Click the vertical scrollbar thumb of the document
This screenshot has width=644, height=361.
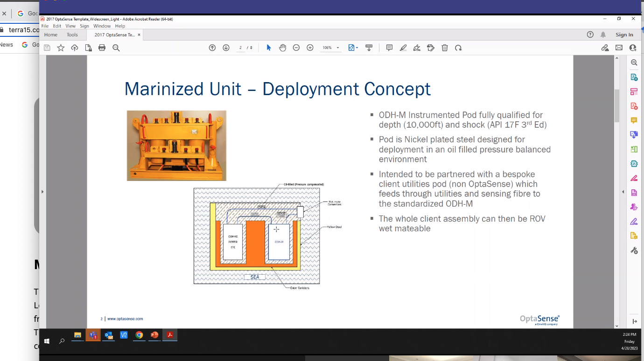tap(617, 106)
